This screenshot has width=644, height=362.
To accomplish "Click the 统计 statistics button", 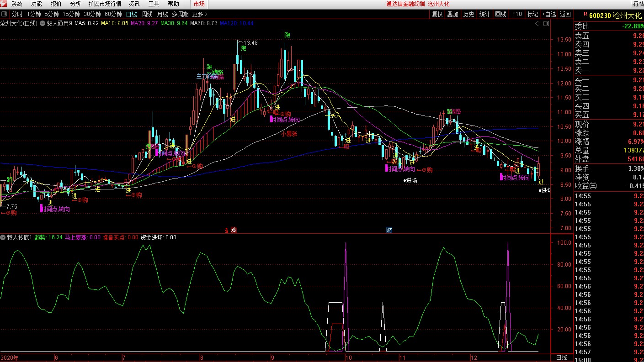I will coord(484,14).
